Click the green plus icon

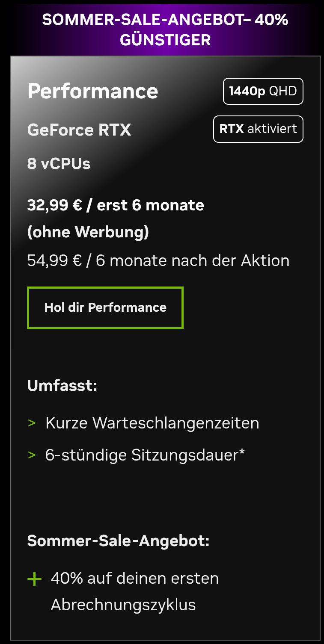[x=34, y=579]
